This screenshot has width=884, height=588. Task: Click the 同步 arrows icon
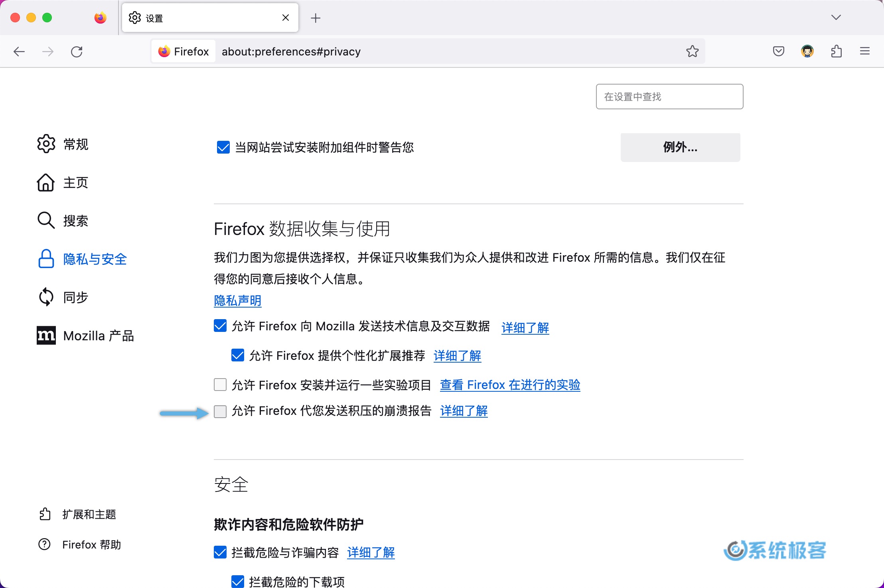(x=46, y=297)
